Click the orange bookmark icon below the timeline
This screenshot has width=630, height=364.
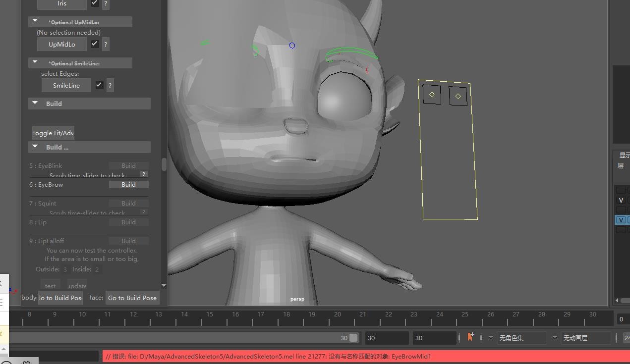[470, 337]
